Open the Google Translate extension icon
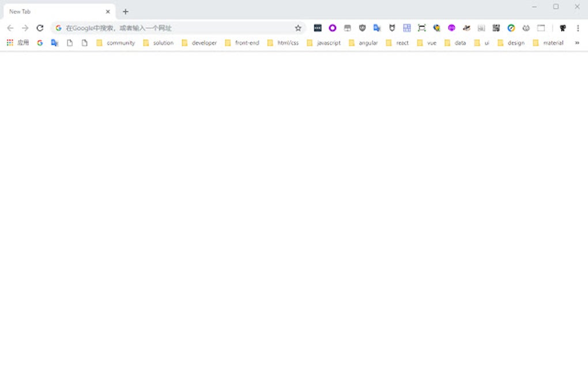This screenshot has height=368, width=588. click(x=377, y=27)
